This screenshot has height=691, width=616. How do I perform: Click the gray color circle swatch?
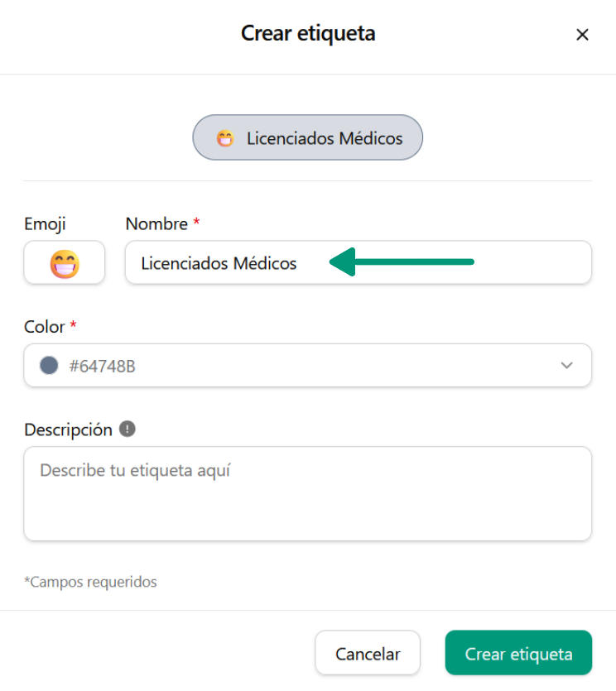coord(50,365)
